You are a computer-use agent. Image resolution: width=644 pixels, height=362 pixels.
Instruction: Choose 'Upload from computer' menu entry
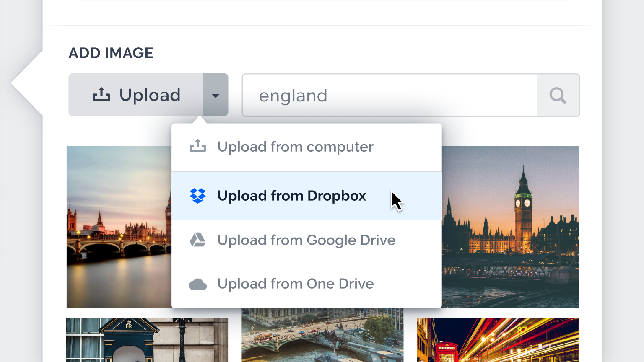click(295, 147)
